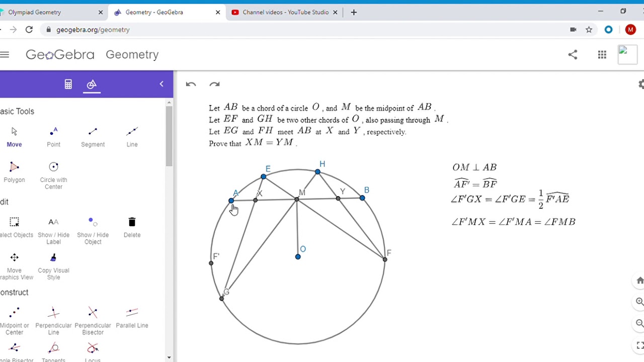This screenshot has width=644, height=362.
Task: Open a new browser tab
Action: pos(354,12)
